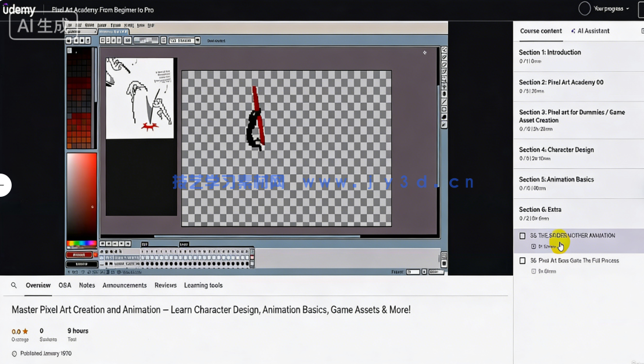
Task: Click the AI Assistant sparkle icon
Action: click(x=573, y=31)
